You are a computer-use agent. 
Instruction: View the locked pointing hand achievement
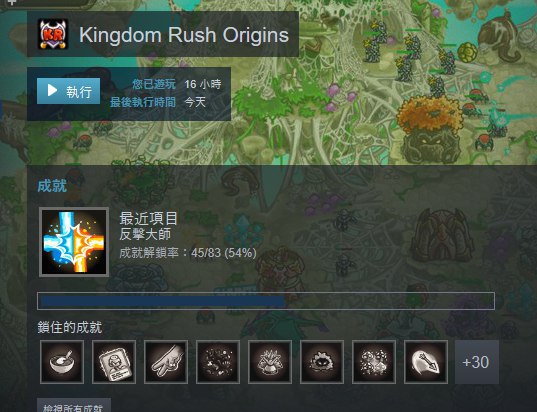click(166, 362)
